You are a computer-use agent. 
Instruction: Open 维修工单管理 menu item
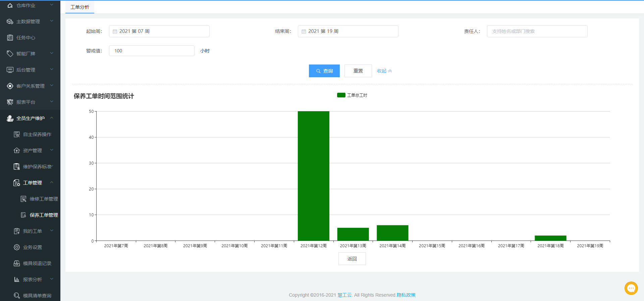coord(44,199)
